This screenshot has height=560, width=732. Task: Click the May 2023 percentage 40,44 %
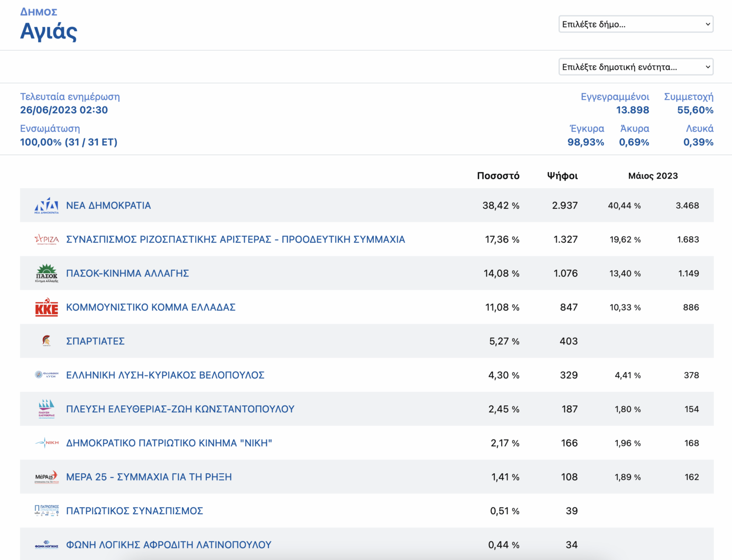[624, 206]
